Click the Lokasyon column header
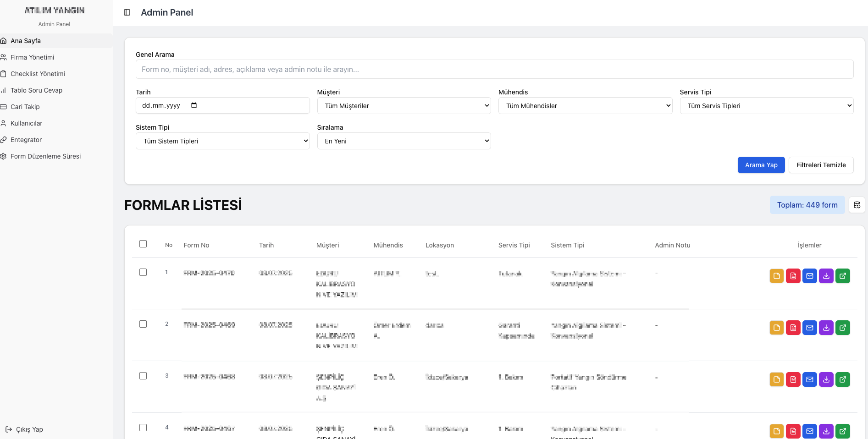The height and width of the screenshot is (439, 868). 439,245
